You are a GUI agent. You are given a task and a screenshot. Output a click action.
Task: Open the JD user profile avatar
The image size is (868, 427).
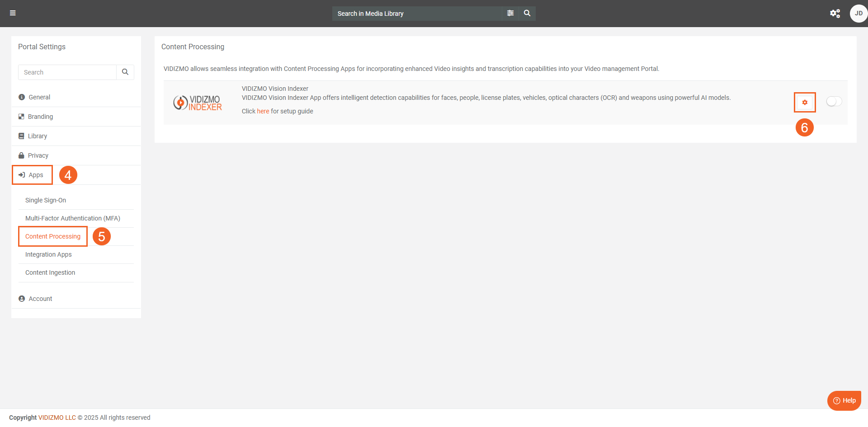[858, 13]
